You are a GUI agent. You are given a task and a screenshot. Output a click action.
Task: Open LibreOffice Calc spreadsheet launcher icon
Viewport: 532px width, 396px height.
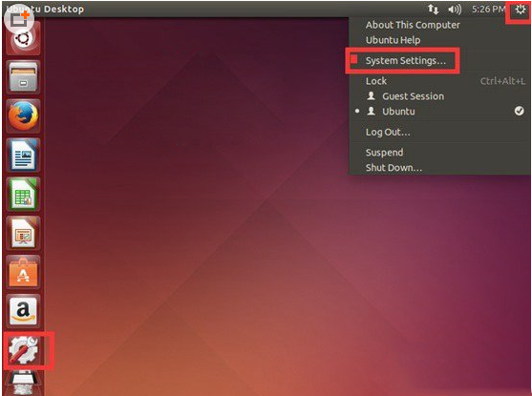(x=23, y=194)
